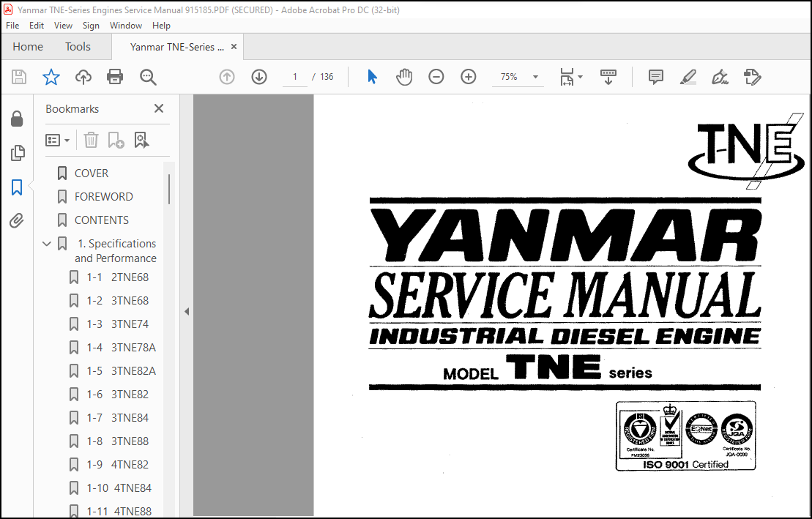Click the find current bookmark icon
This screenshot has height=519, width=812.
[141, 140]
